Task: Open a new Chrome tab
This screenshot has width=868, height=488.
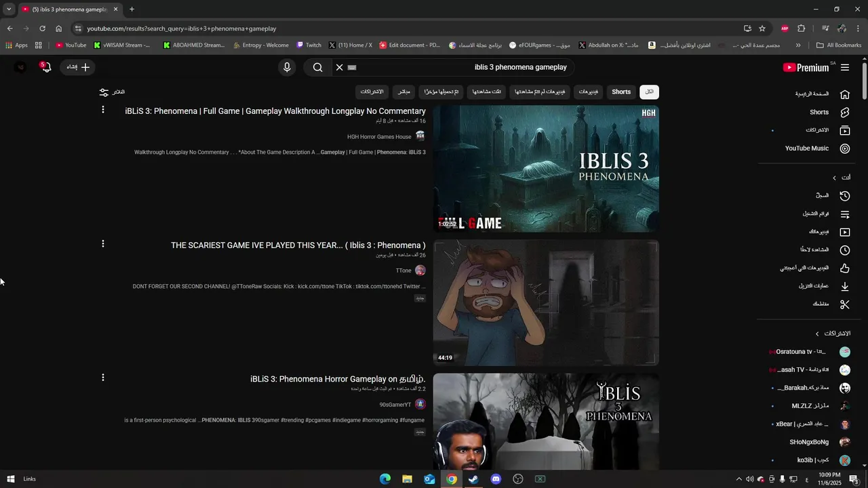Action: click(x=132, y=9)
